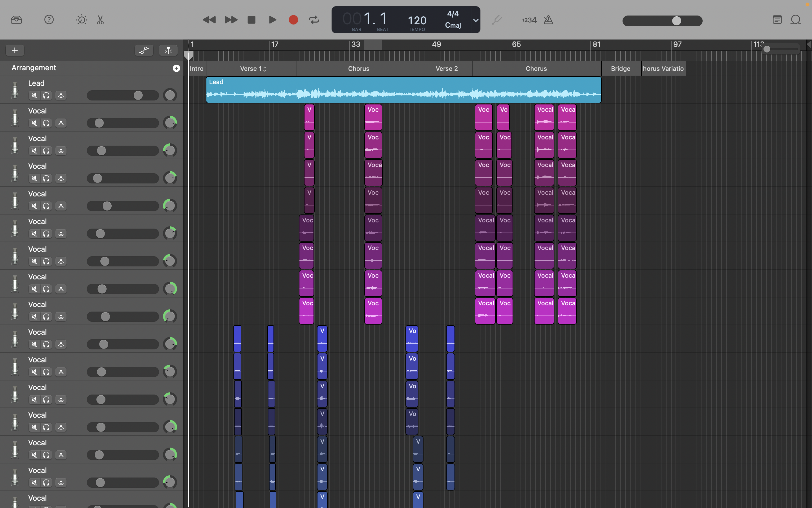Click the Rewind button
812x508 pixels.
point(209,20)
